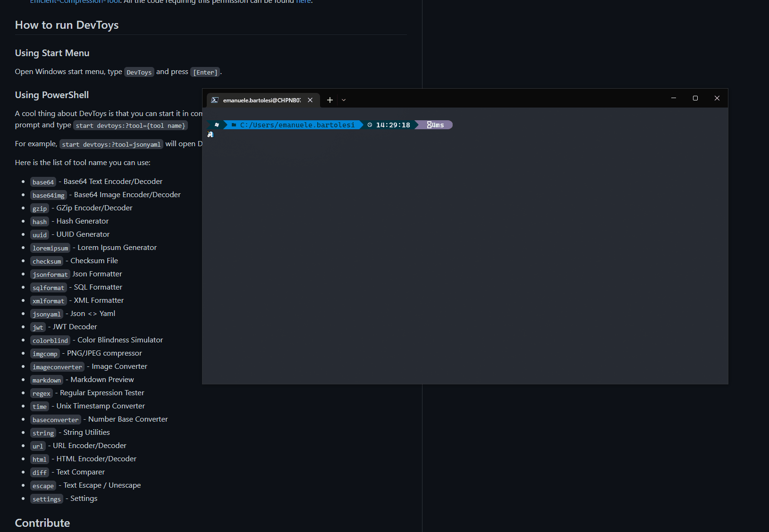Click the 'start devtoys:?tool={tool name}' code snippet
The height and width of the screenshot is (532, 769).
coord(131,125)
